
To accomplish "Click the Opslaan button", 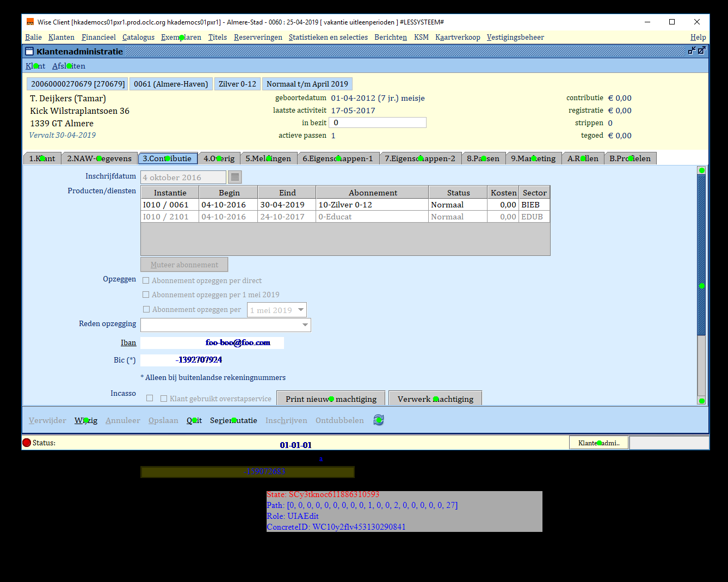I will pyautogui.click(x=163, y=420).
